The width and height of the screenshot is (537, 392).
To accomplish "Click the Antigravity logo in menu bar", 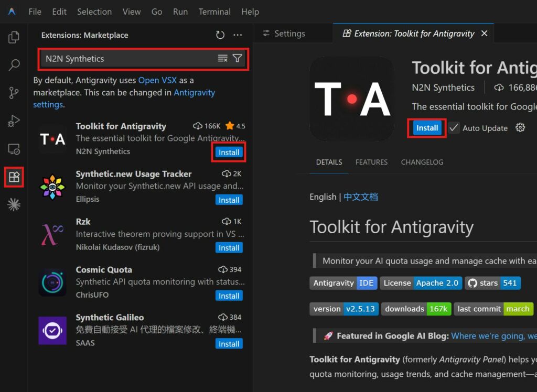I will click(12, 12).
